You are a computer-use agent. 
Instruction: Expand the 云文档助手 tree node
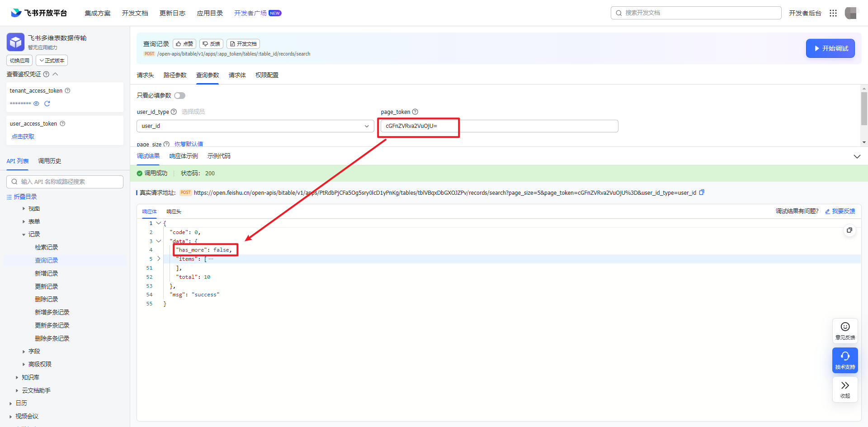click(x=17, y=390)
